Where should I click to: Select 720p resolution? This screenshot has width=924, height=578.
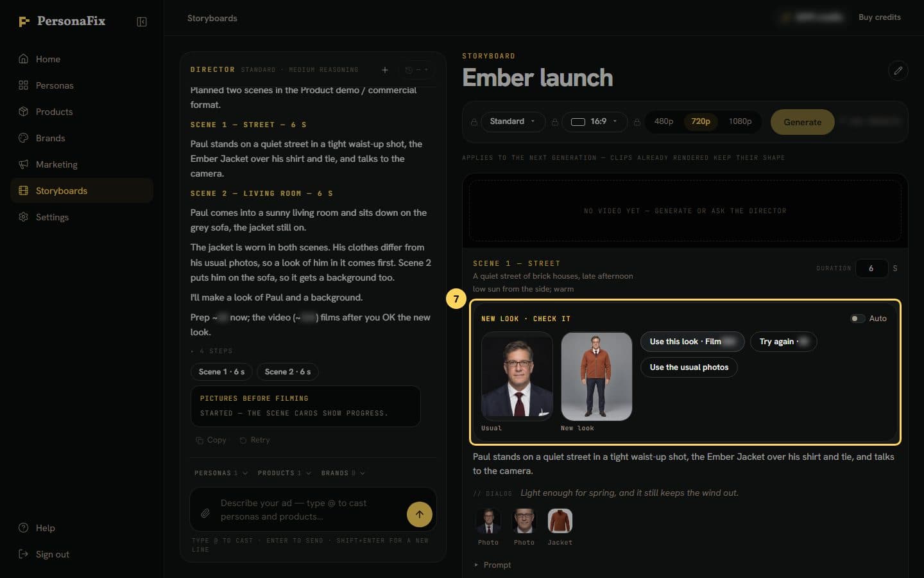pyautogui.click(x=701, y=121)
